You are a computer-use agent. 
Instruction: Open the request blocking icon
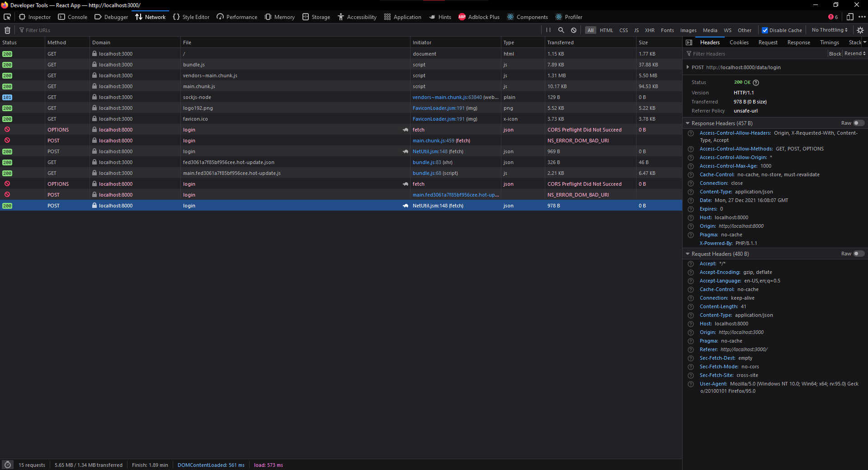pyautogui.click(x=574, y=30)
